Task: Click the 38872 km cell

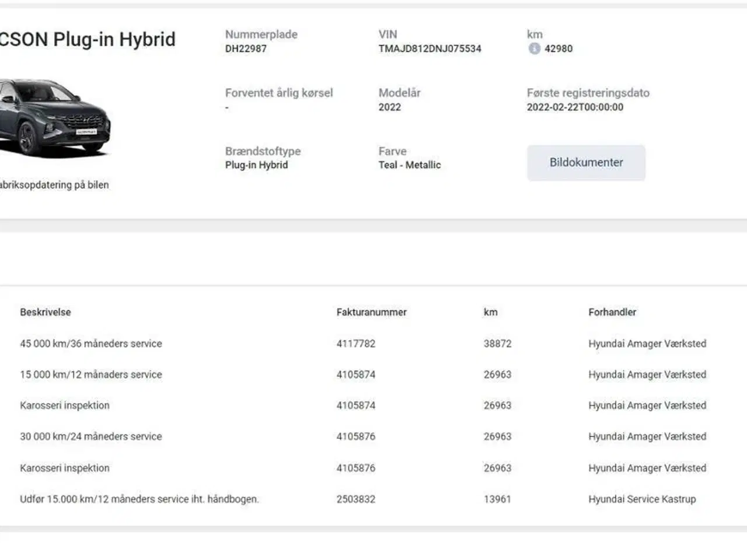Action: pyautogui.click(x=497, y=344)
